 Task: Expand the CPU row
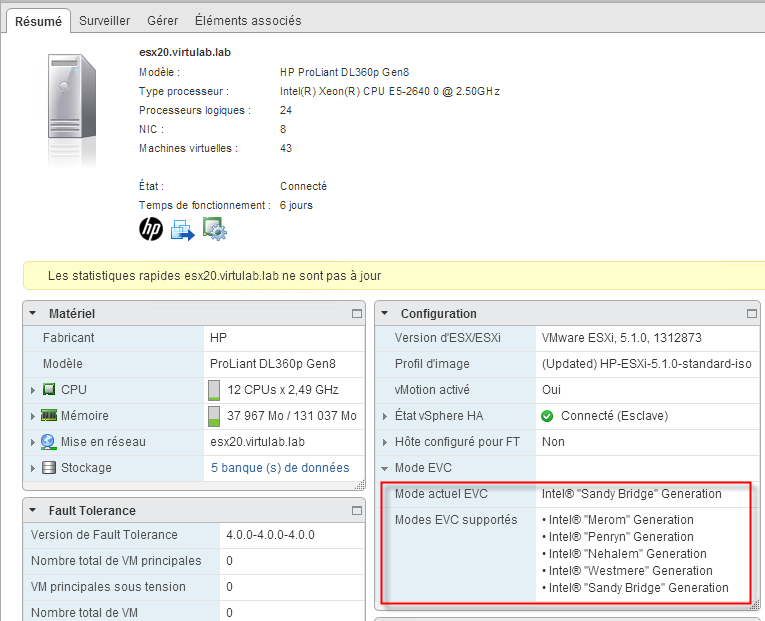click(x=33, y=390)
